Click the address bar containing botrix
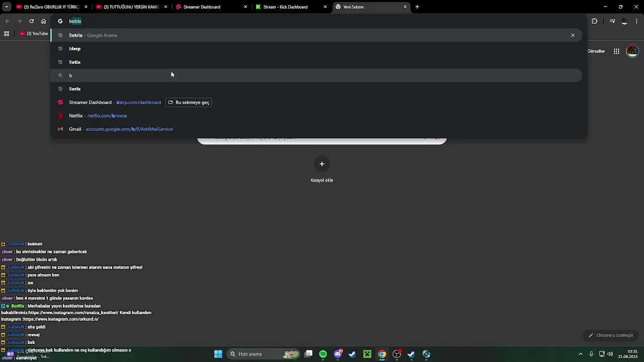Screen dimensions: 644x362 319,21
